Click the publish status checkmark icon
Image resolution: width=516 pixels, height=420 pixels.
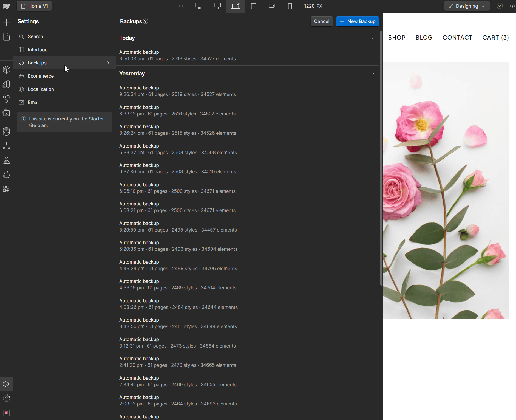point(500,6)
